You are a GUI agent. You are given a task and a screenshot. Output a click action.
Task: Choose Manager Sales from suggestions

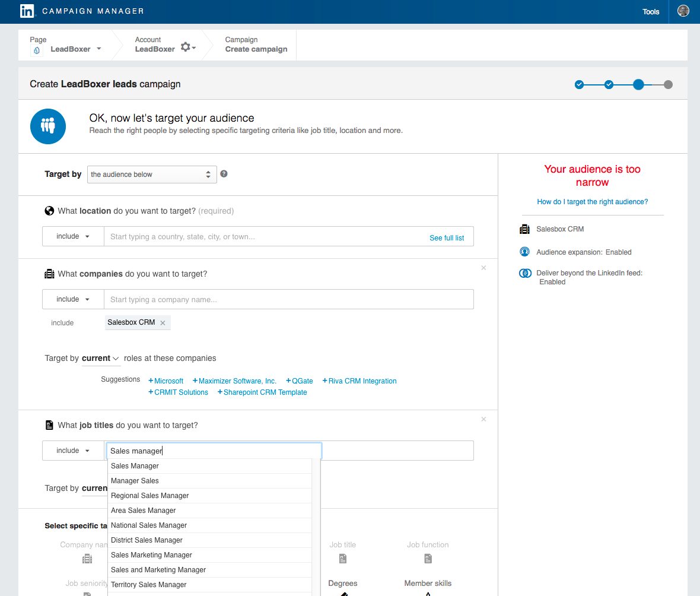point(210,481)
